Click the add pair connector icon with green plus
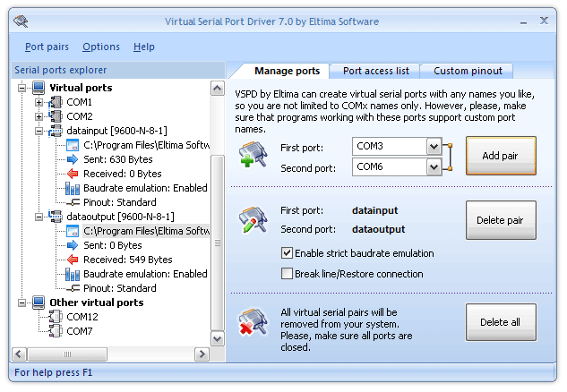The width and height of the screenshot is (567, 392). (x=253, y=155)
